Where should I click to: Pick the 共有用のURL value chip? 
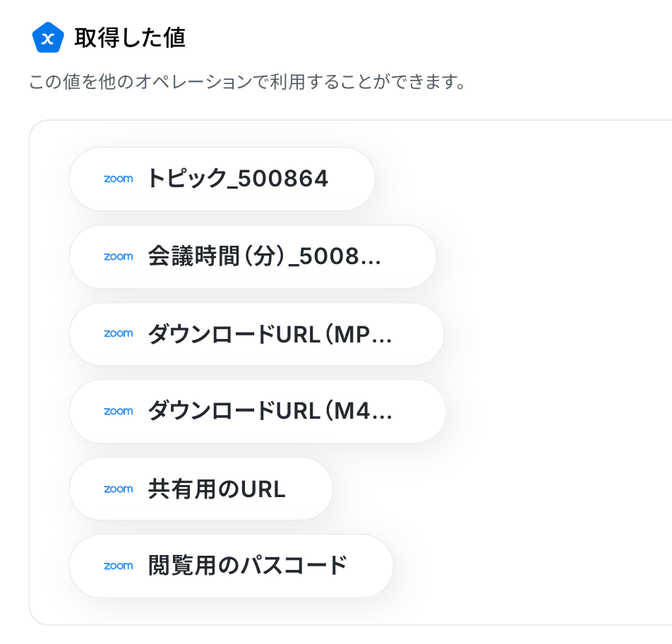(201, 489)
